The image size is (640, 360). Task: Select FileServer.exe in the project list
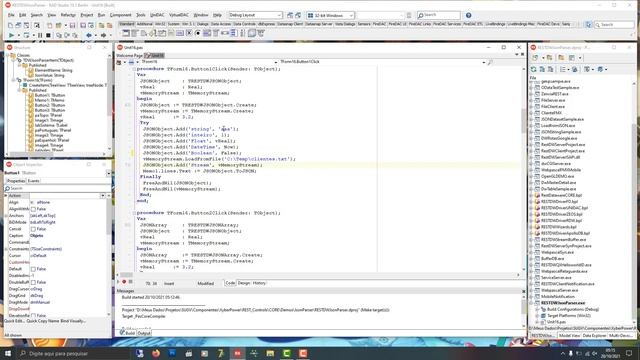(x=553, y=100)
